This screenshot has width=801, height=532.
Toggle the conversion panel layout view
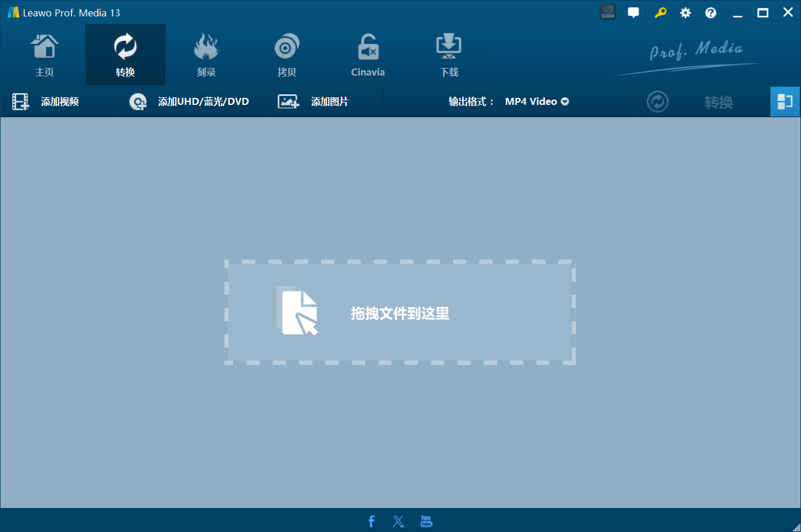pyautogui.click(x=785, y=101)
